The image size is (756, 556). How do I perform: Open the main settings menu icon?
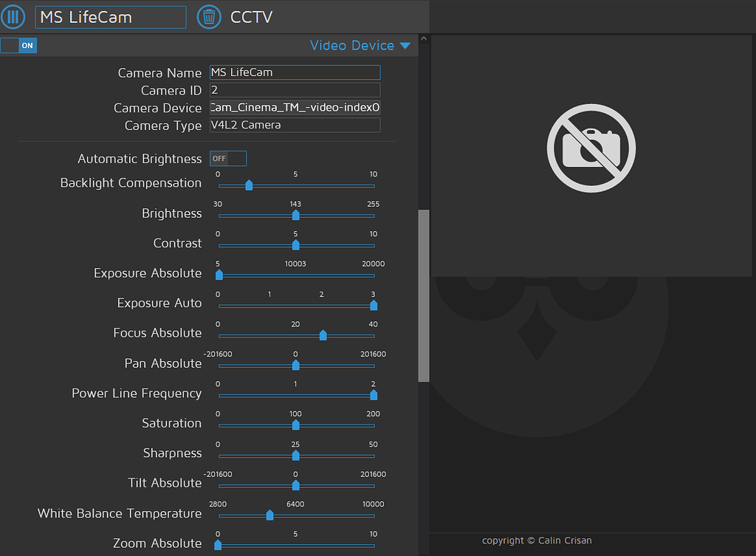coord(13,17)
